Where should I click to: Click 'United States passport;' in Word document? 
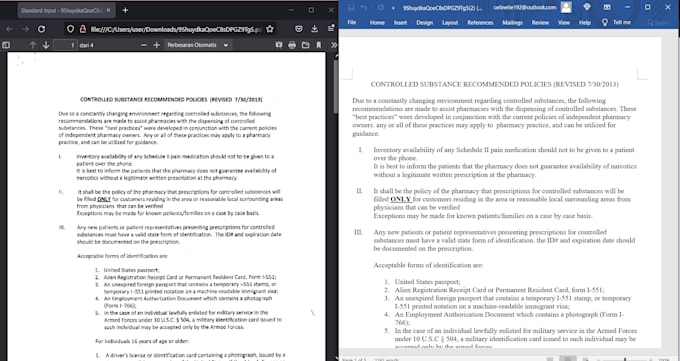[x=427, y=282]
